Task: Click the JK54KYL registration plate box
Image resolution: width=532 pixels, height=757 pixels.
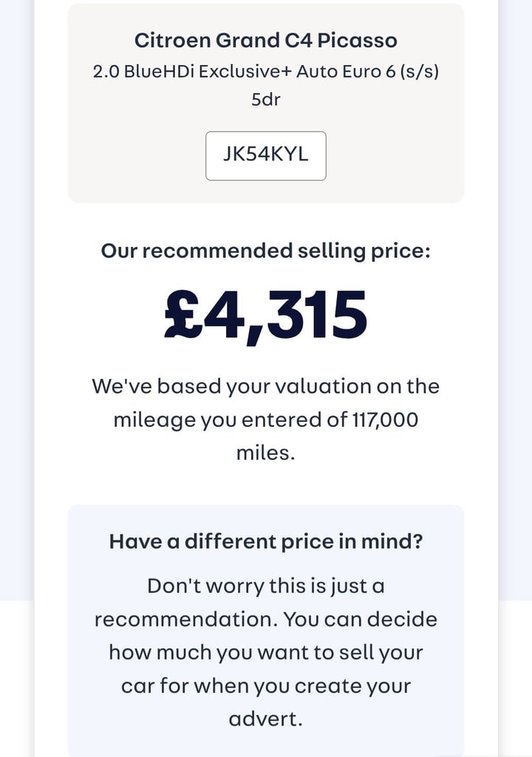Action: tap(265, 156)
